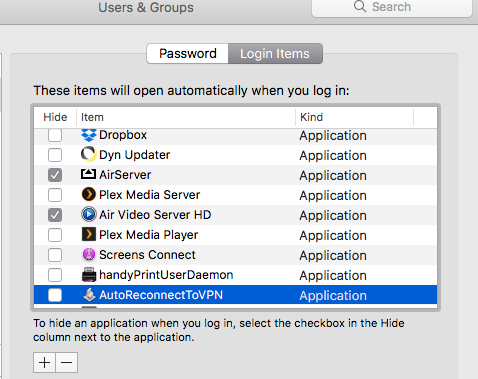Switch to the Password tab
This screenshot has width=478, height=379.
[188, 53]
